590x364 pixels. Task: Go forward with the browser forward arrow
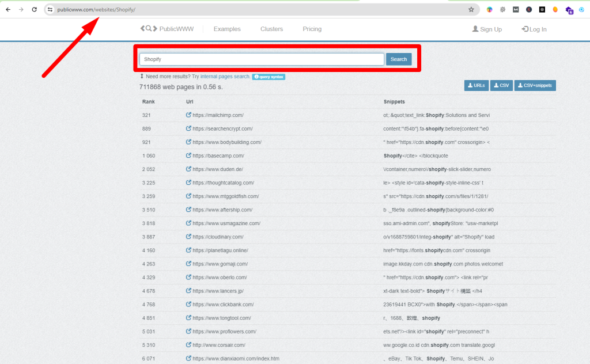tap(21, 9)
